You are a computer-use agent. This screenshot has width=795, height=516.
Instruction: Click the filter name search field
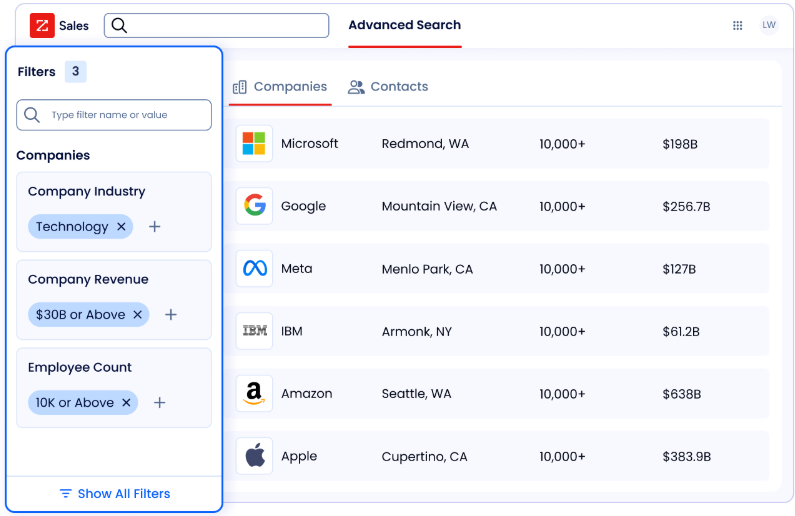click(x=114, y=115)
